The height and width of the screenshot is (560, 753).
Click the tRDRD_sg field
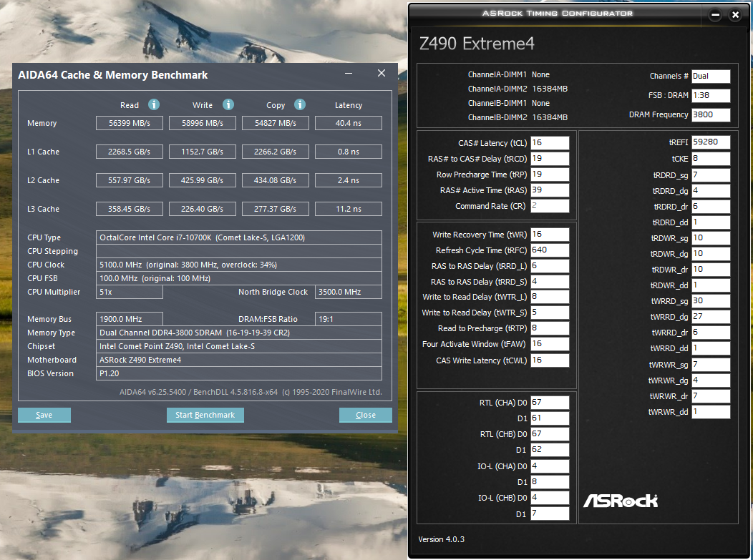point(711,175)
